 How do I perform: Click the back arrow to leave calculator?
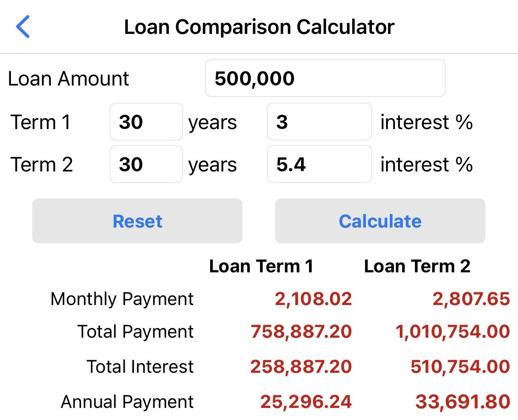pos(23,27)
